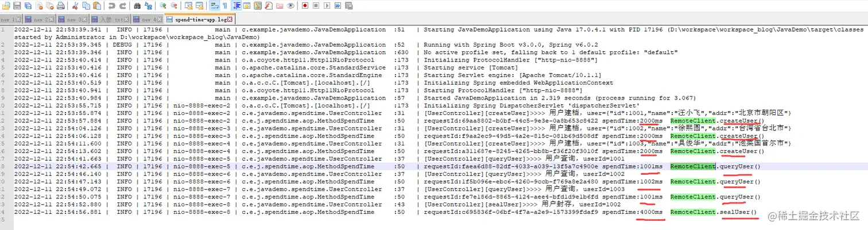Click timestamp 2022-12-11 22:54:56.881
The height and width of the screenshot is (230, 868).
(x=58, y=212)
